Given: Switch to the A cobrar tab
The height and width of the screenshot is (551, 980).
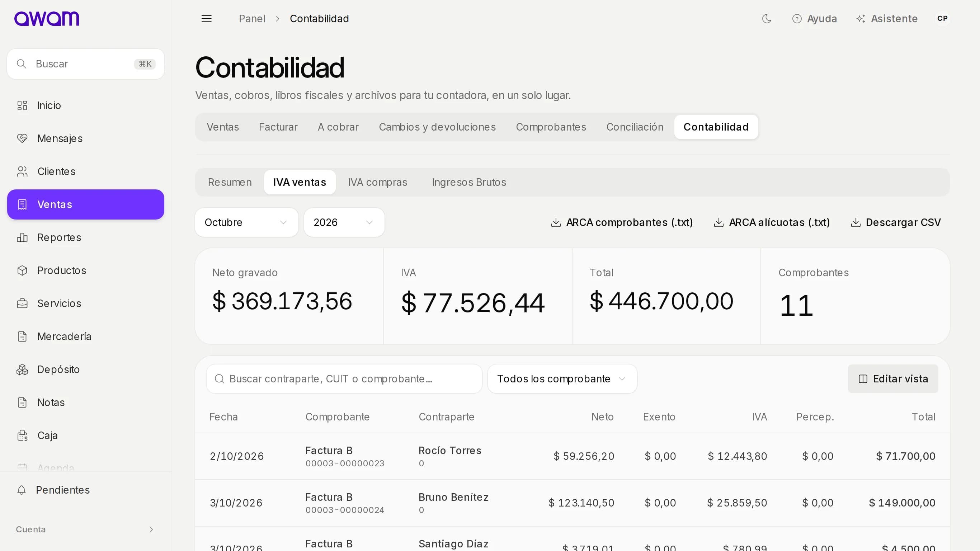Looking at the screenshot, I should click(338, 127).
